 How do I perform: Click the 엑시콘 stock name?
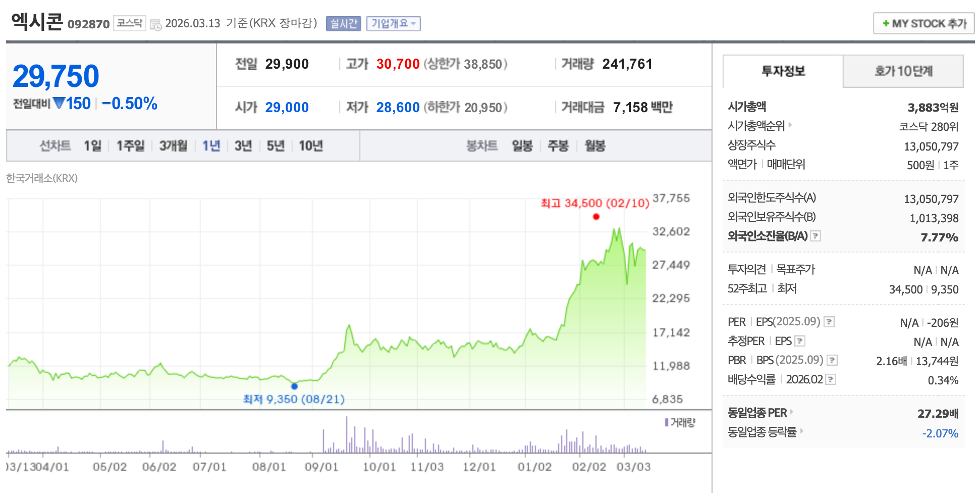(x=37, y=22)
